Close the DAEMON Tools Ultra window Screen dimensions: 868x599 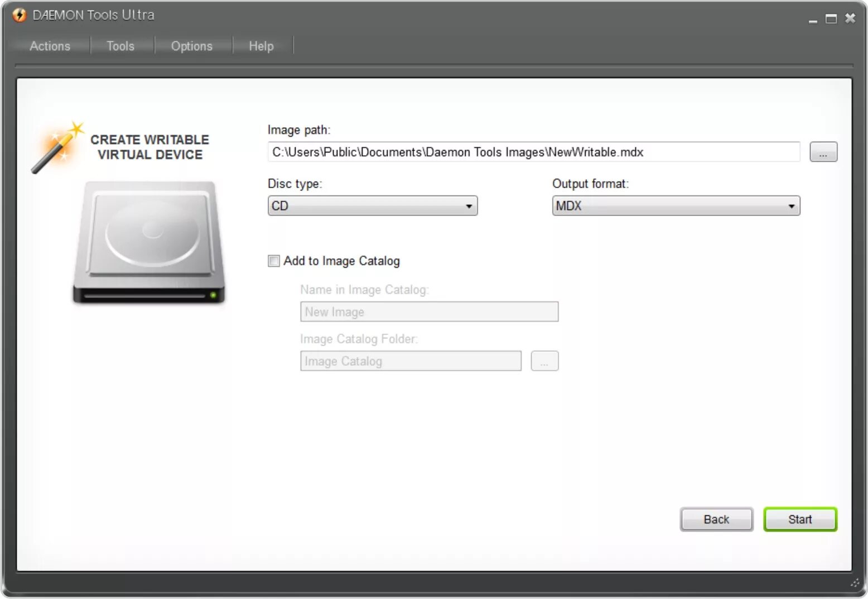(850, 18)
